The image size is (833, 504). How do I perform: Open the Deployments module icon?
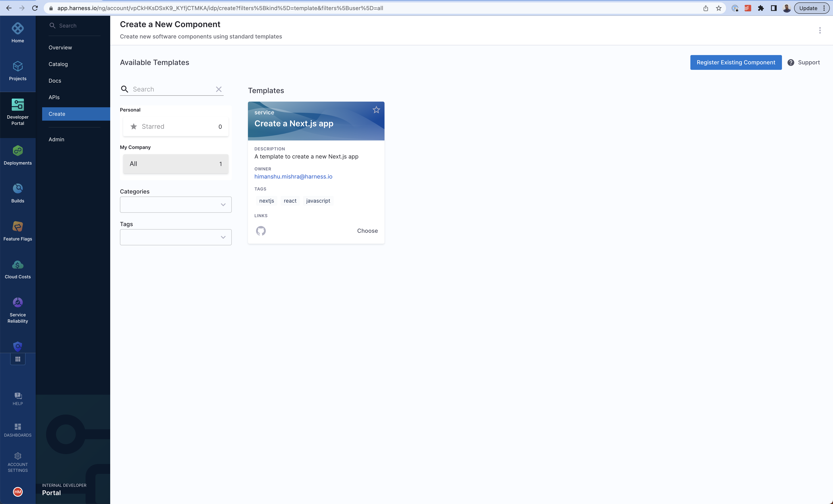(x=18, y=151)
